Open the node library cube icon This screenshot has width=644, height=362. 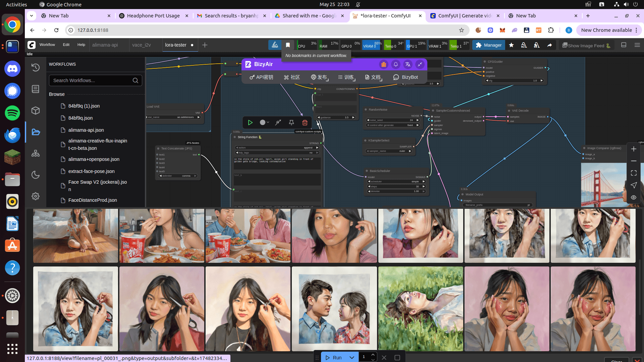(x=36, y=110)
